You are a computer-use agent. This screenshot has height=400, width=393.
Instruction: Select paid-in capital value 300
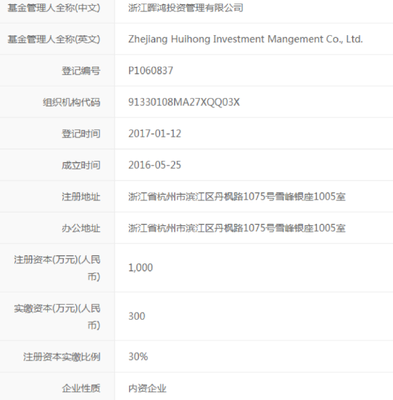pos(137,316)
